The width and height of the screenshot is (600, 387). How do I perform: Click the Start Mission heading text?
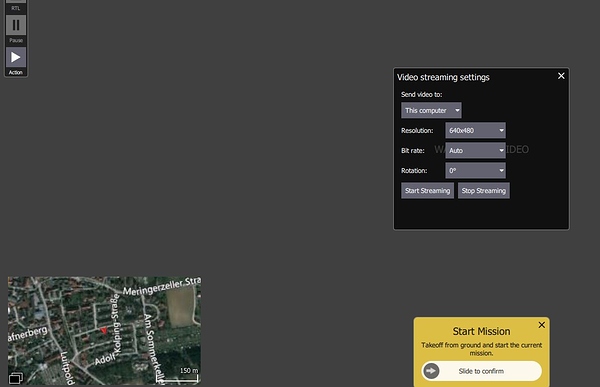click(481, 331)
